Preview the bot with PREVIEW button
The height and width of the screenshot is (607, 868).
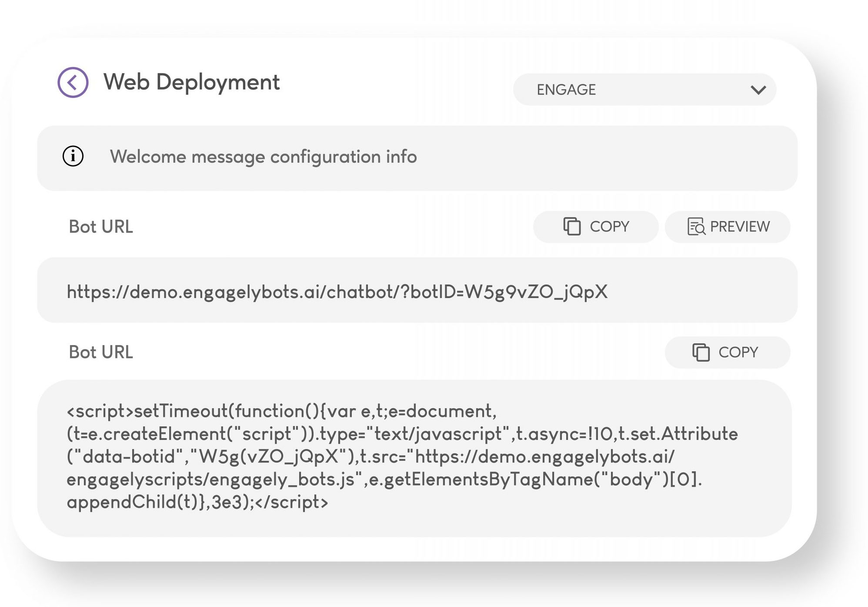pos(728,227)
